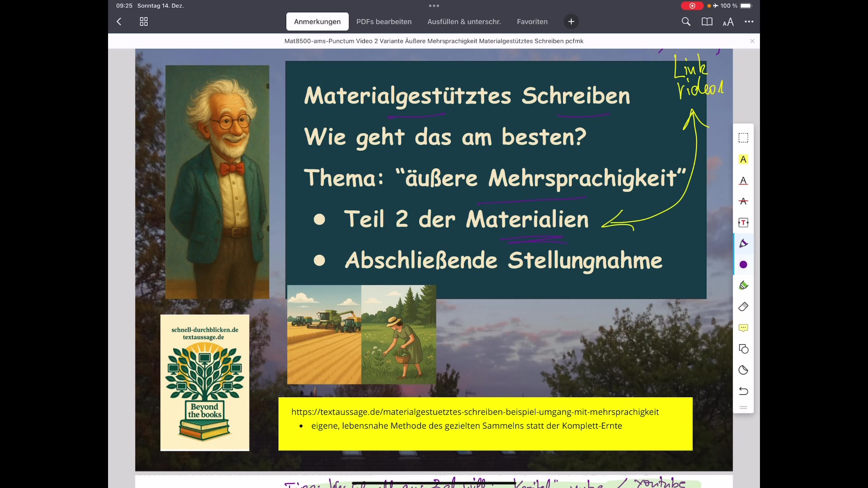Open the textaussage.de mehrsprachigkeit link

(475, 412)
